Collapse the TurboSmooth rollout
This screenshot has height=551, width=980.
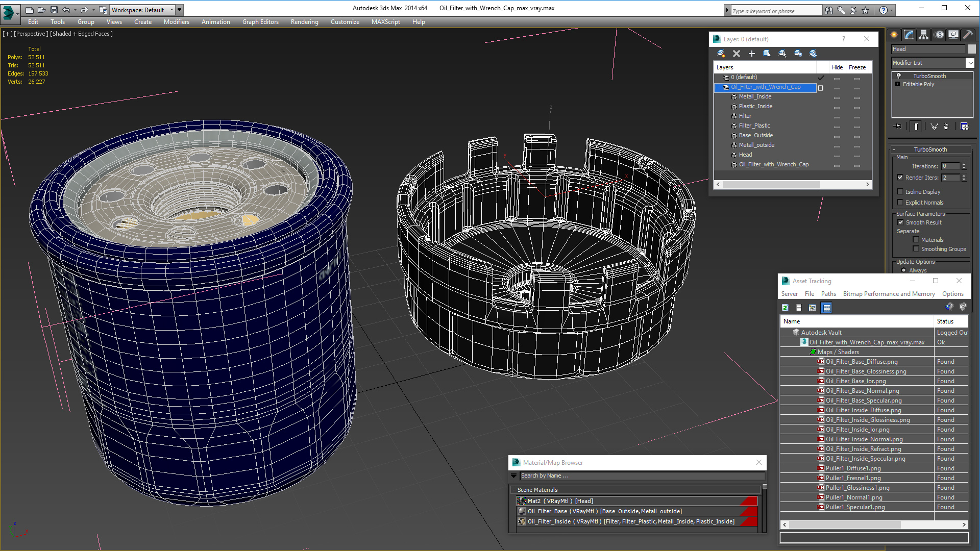click(894, 149)
